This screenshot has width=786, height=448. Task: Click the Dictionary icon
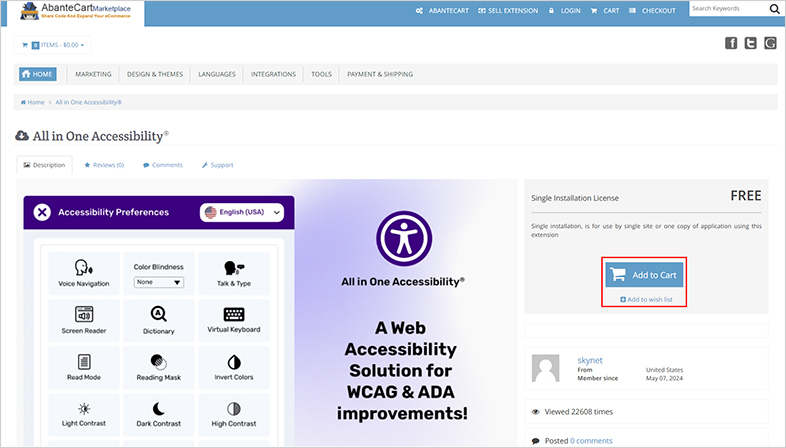[x=158, y=314]
